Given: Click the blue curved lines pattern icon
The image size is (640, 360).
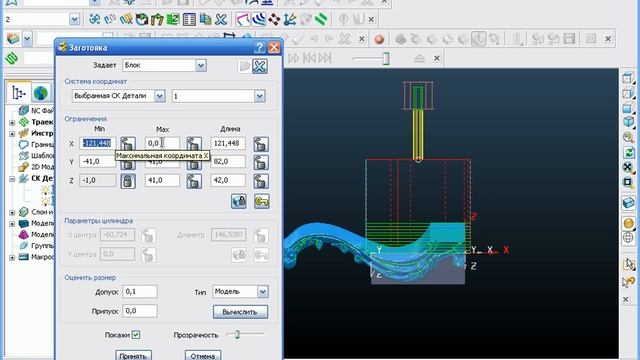Looking at the screenshot, I should 259,19.
